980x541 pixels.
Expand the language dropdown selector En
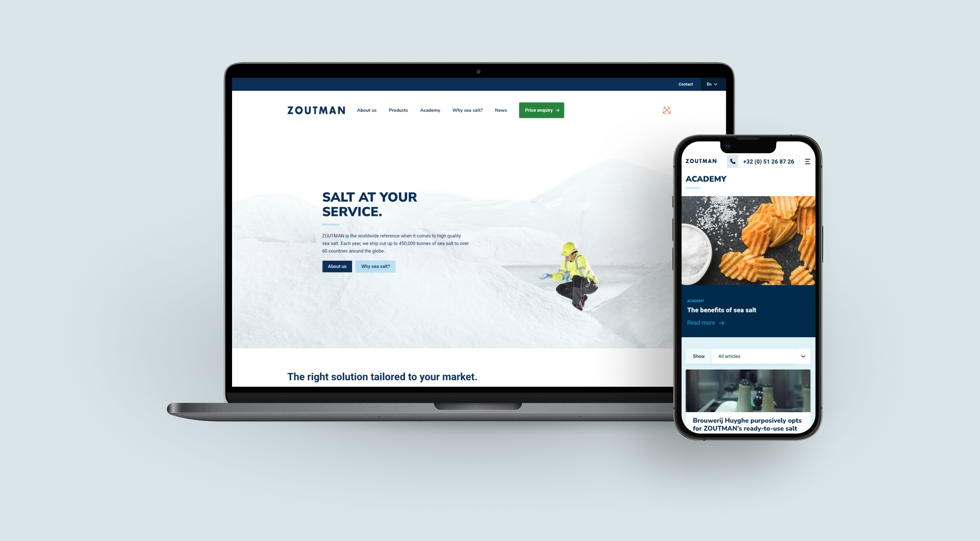click(x=711, y=83)
